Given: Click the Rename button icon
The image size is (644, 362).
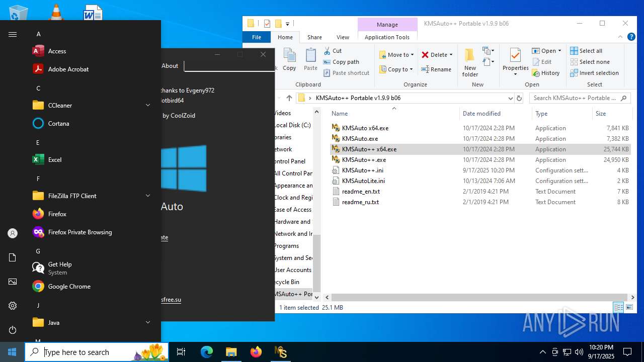Looking at the screenshot, I should pyautogui.click(x=425, y=69).
